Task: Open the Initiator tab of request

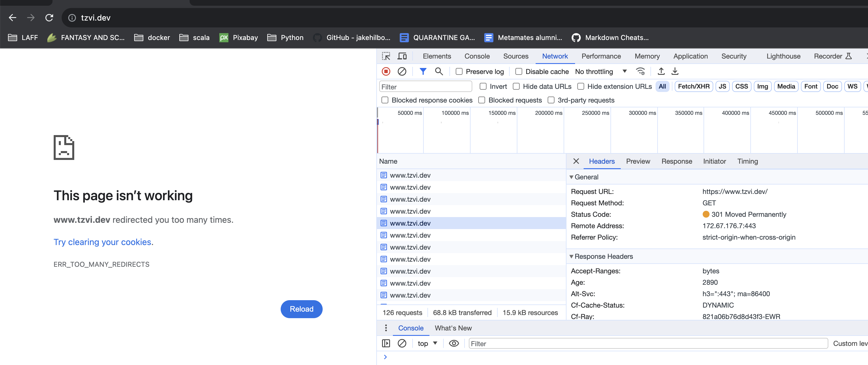Action: point(714,161)
